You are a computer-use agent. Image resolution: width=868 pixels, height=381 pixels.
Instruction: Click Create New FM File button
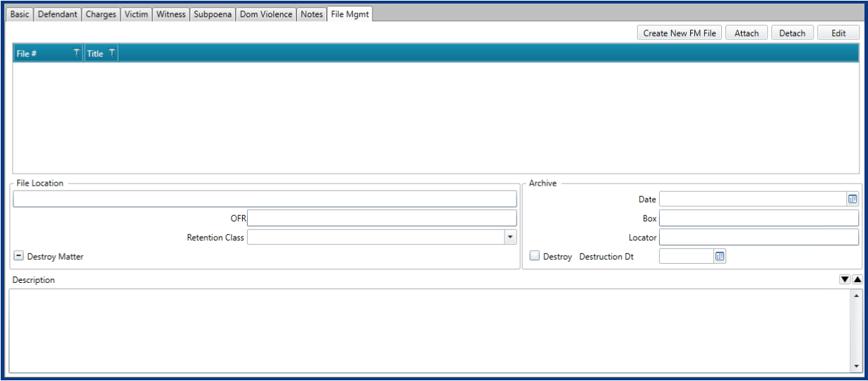(680, 33)
